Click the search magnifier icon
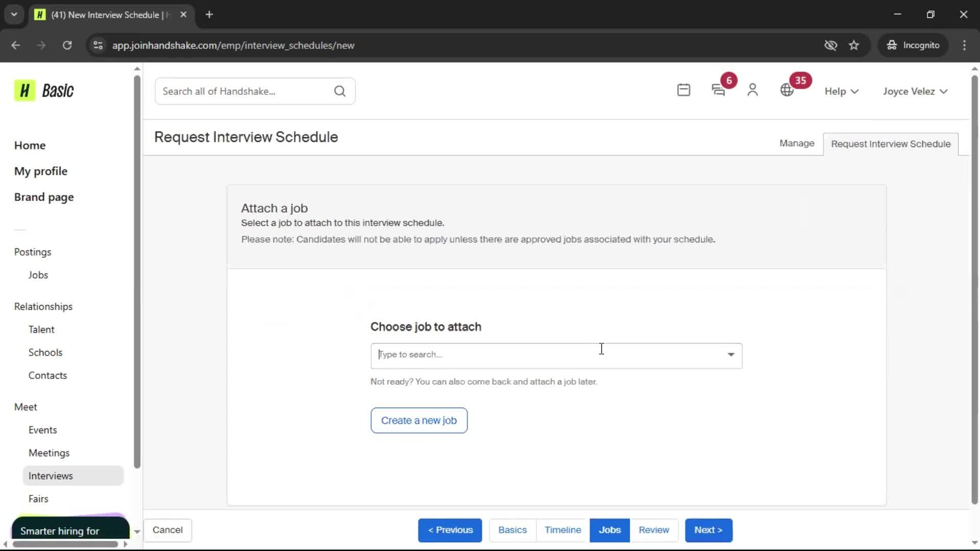This screenshot has width=980, height=551. [339, 91]
